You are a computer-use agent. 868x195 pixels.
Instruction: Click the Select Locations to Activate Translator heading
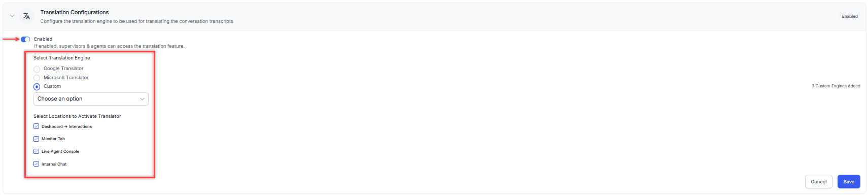77,116
